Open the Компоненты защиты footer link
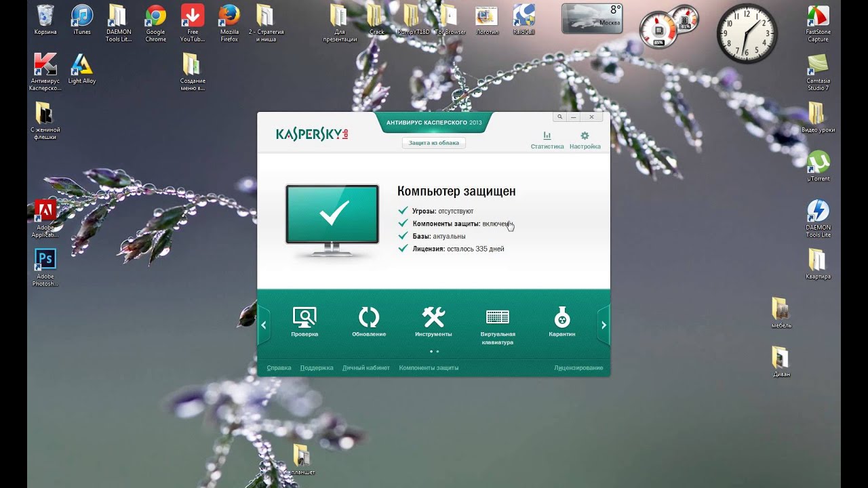The width and height of the screenshot is (868, 488). tap(429, 368)
